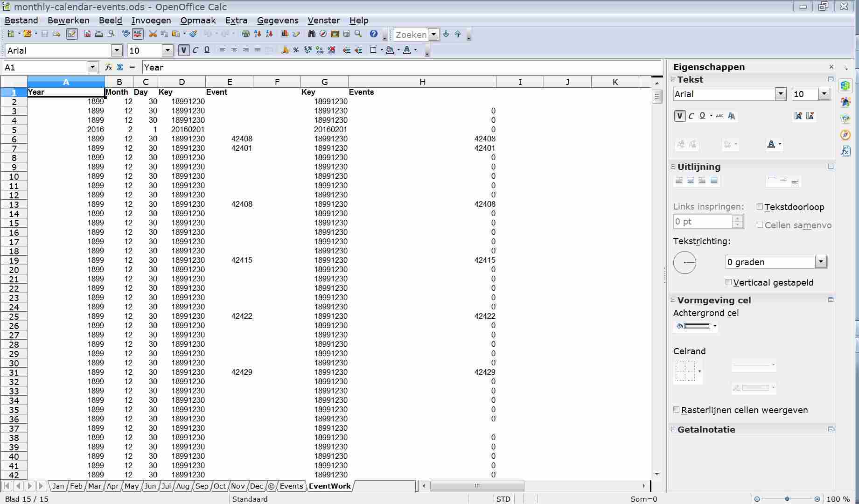Collapse the Tekst panel section
This screenshot has width=859, height=504.
click(673, 79)
